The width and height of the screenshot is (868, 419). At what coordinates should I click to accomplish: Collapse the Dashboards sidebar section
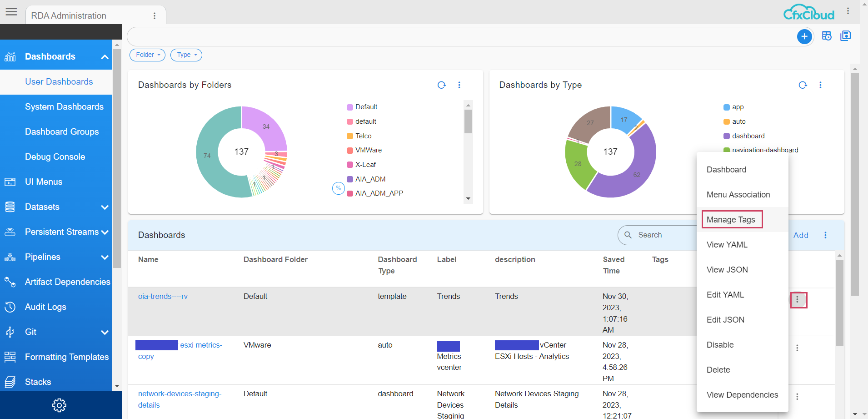(x=104, y=57)
